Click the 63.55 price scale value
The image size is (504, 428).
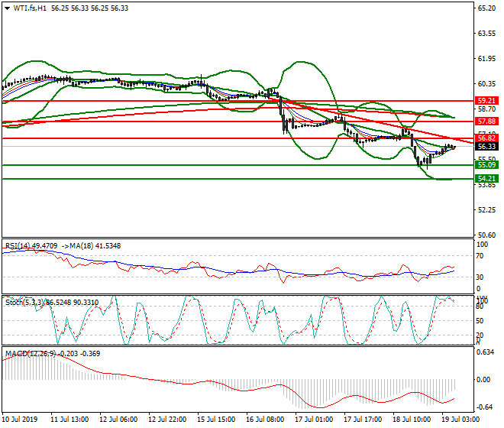[486, 34]
